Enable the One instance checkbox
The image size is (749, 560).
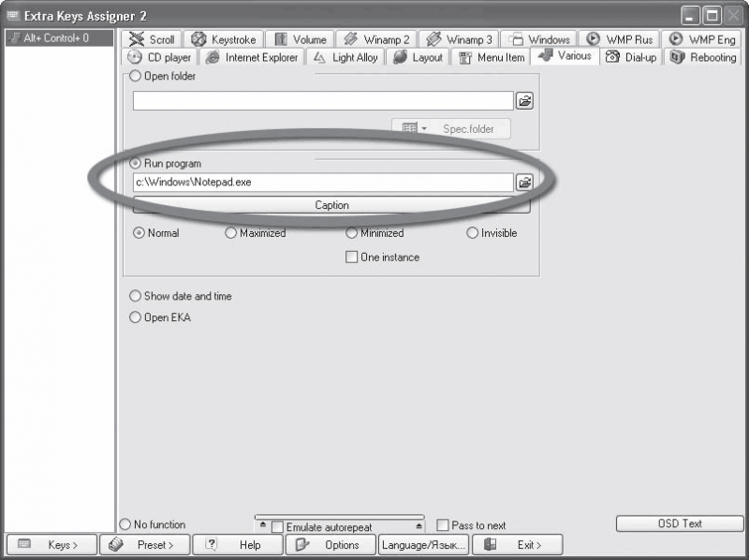(x=351, y=258)
